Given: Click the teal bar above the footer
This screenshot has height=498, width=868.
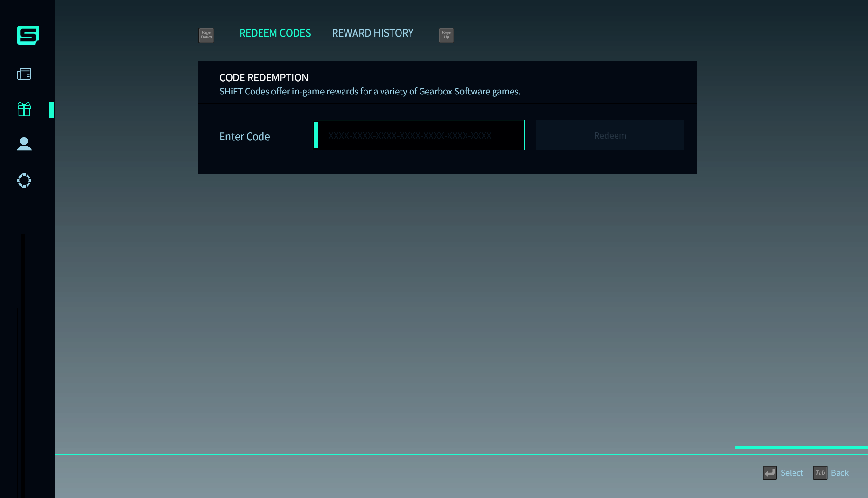Looking at the screenshot, I should tap(801, 447).
